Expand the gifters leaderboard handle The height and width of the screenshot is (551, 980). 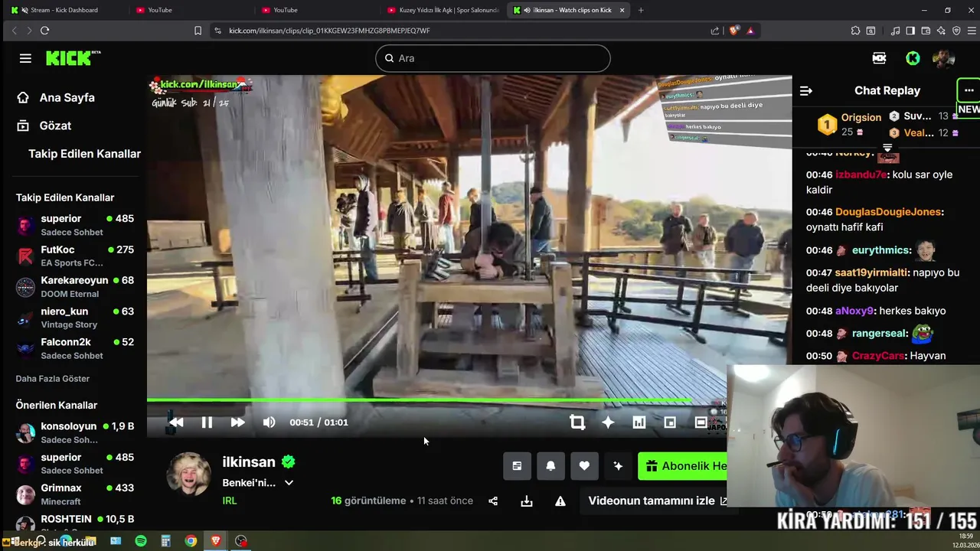pos(887,147)
